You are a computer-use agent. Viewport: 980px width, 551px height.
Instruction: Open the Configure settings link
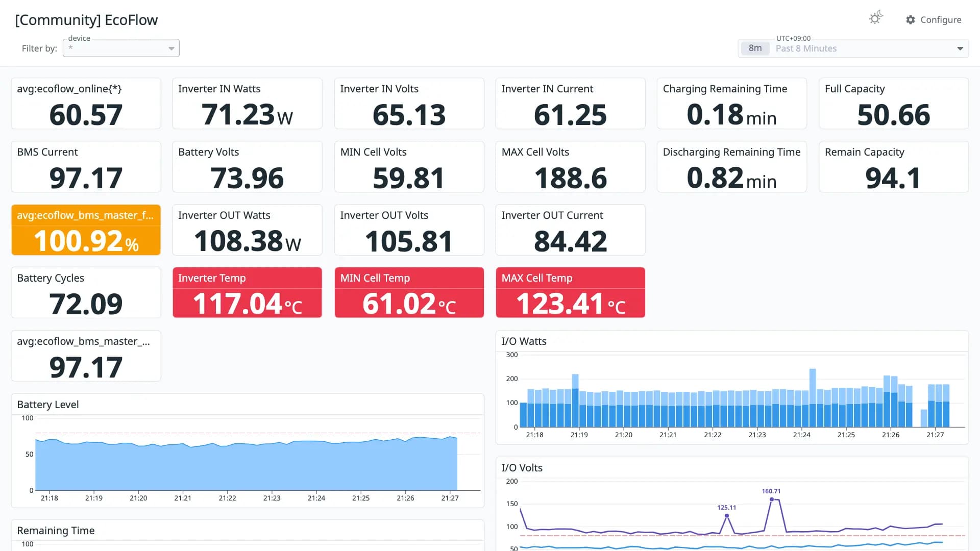pyautogui.click(x=934, y=19)
